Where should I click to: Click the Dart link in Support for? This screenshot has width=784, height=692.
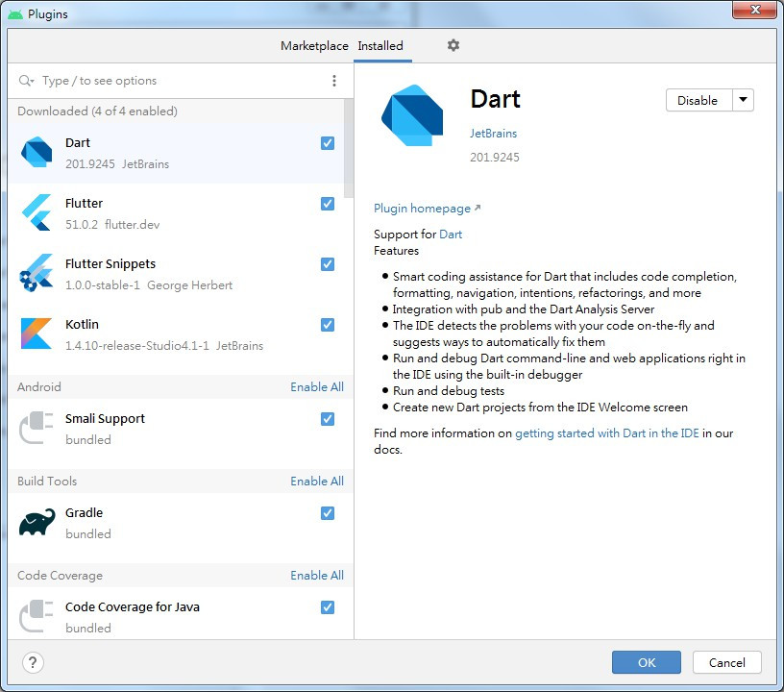click(451, 235)
